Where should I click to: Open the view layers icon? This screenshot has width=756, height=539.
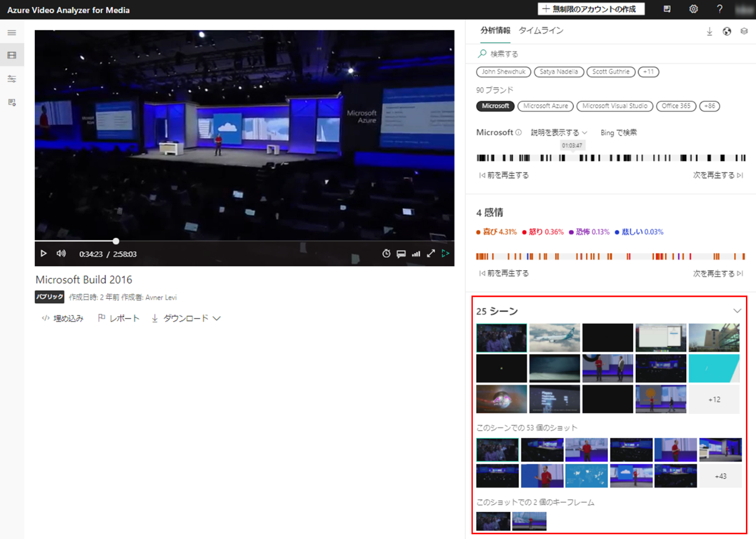(744, 31)
